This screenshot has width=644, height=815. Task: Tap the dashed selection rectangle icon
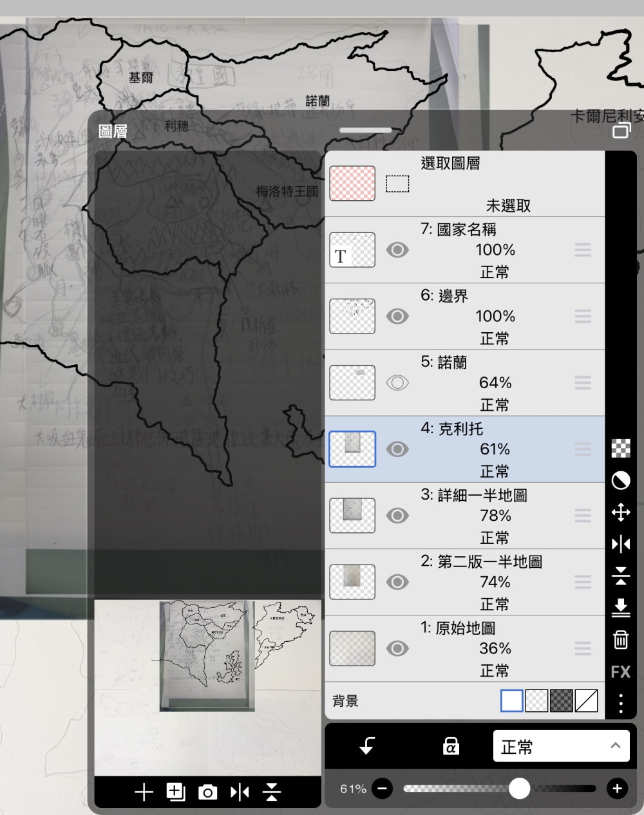coord(397,183)
